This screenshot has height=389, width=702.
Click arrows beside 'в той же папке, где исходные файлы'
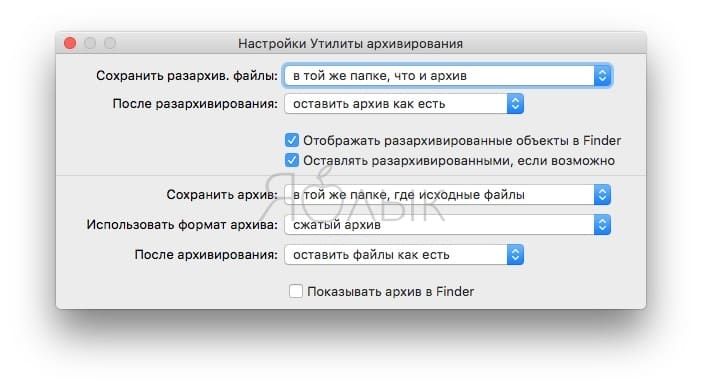(x=603, y=195)
